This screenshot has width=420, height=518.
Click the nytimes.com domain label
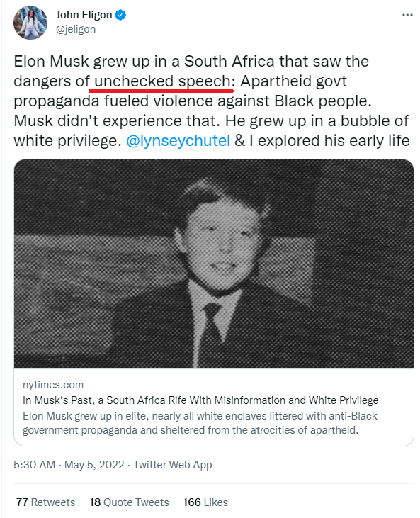click(x=53, y=385)
